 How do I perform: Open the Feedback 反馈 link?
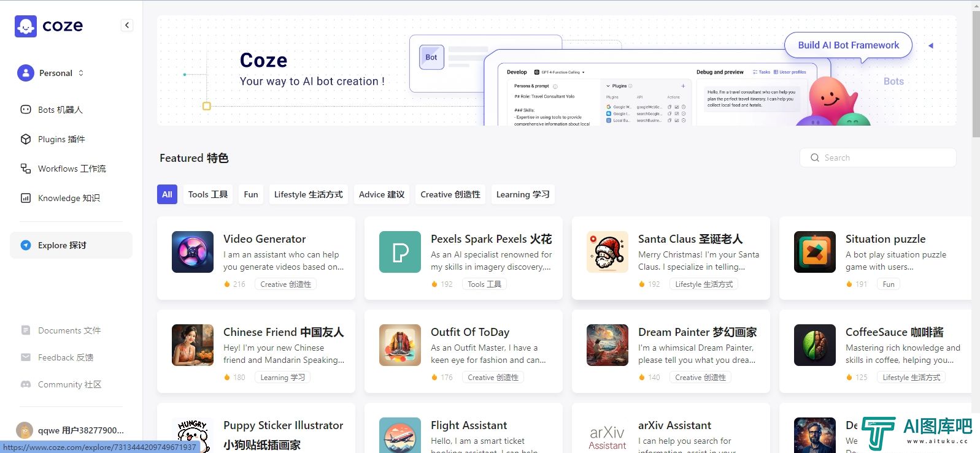coord(66,357)
